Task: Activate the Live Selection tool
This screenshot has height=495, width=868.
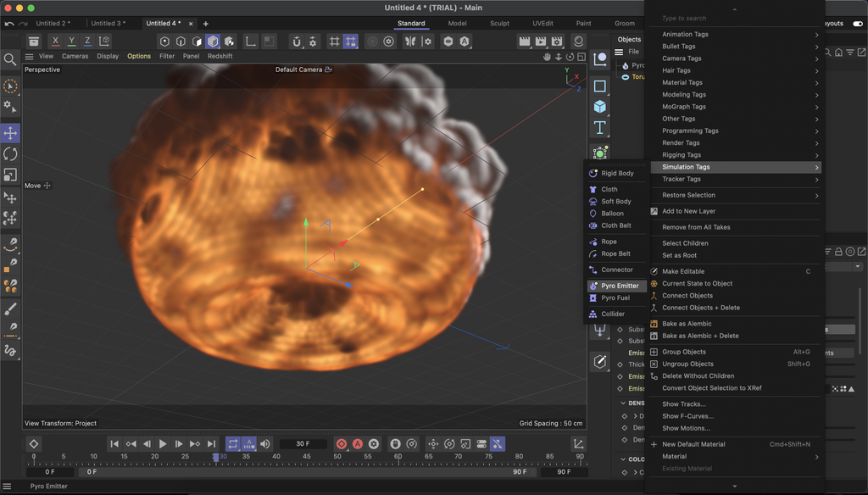Action: 10,86
